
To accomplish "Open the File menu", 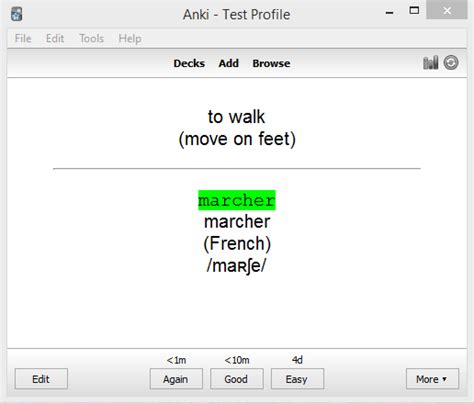I will 23,38.
